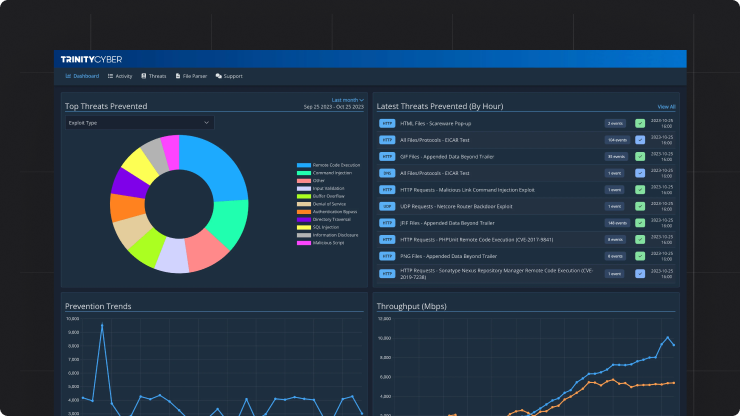Screen dimensions: 740x416
Task: Click HTTP badge on PNG Files row
Action: [387, 256]
